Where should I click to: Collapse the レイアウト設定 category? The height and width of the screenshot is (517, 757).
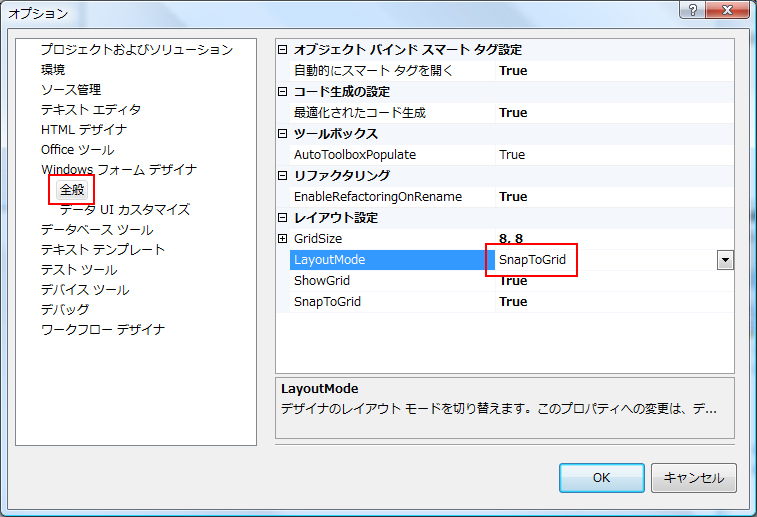click(282, 218)
